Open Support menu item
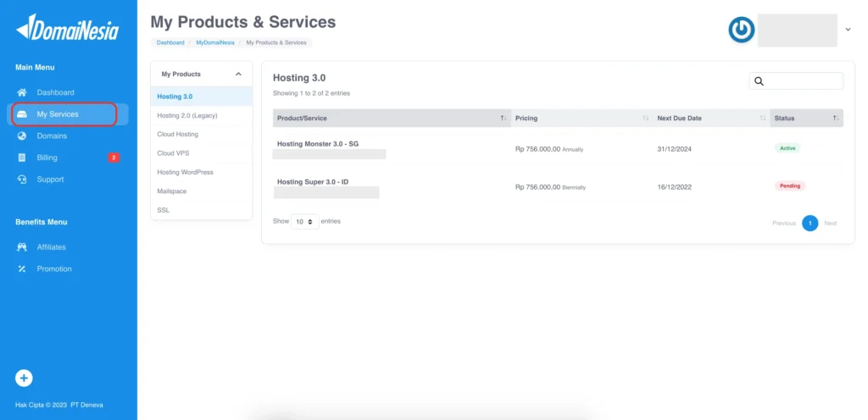 50,180
